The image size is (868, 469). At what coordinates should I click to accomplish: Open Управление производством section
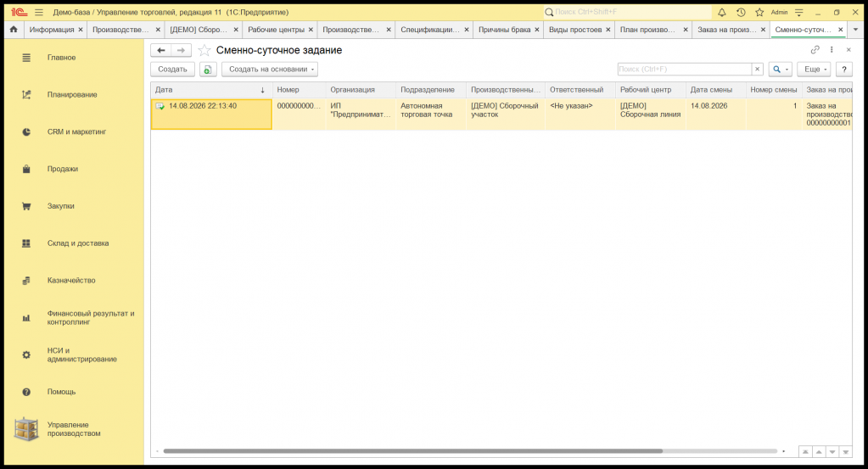73,429
